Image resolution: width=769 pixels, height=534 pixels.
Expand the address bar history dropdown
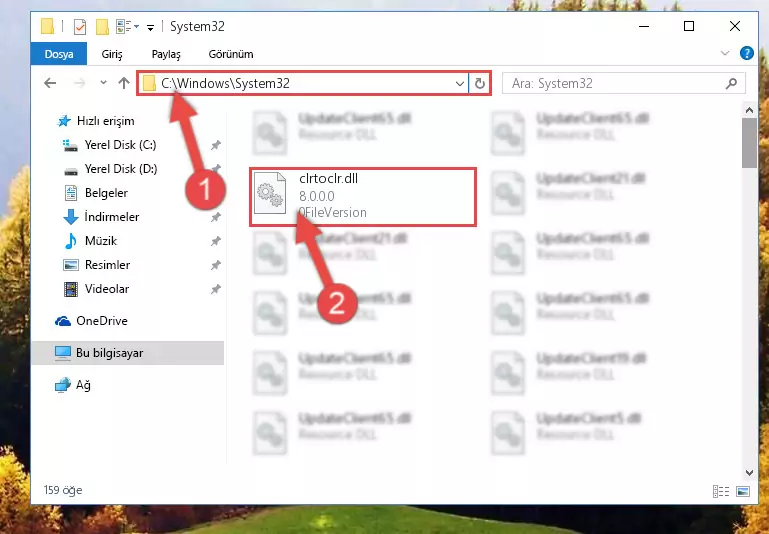coord(460,84)
